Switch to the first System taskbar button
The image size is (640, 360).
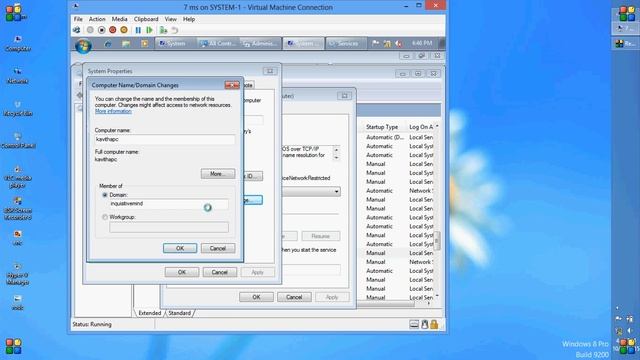pyautogui.click(x=176, y=43)
